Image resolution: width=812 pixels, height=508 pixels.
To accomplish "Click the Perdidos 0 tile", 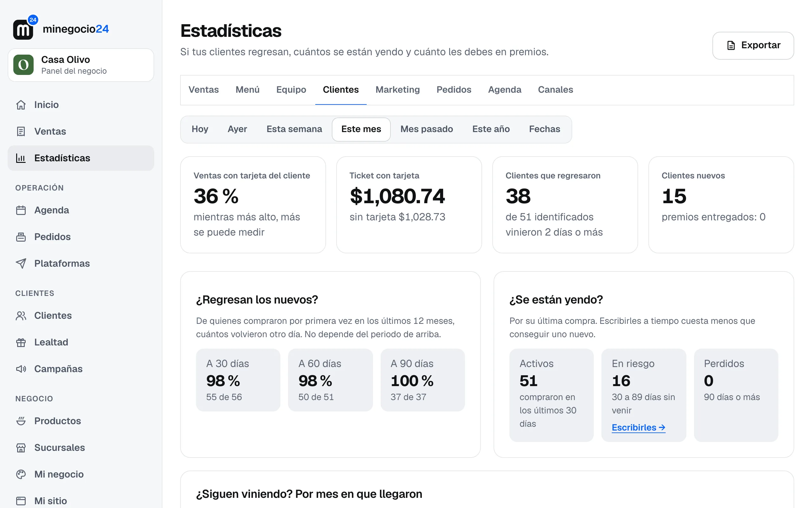I will pyautogui.click(x=736, y=395).
